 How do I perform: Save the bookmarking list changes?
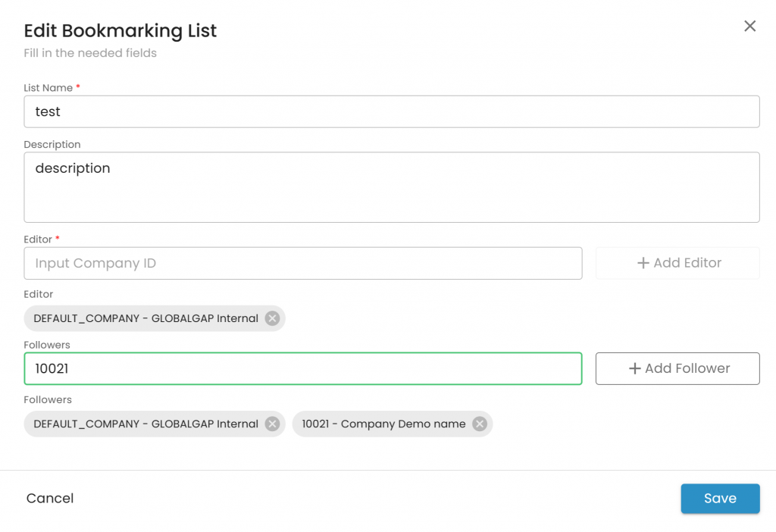point(719,499)
